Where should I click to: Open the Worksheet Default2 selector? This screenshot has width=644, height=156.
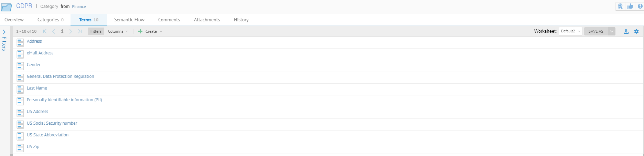pyautogui.click(x=570, y=31)
